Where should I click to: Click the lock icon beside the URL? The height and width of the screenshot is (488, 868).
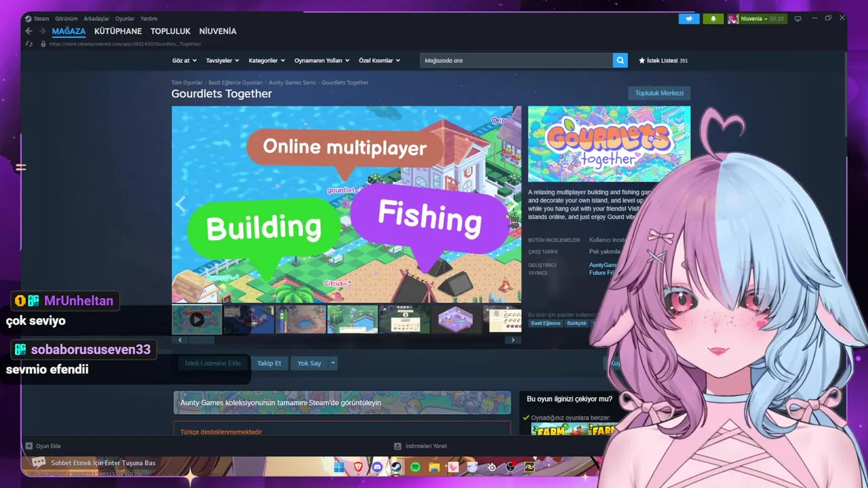pos(43,44)
